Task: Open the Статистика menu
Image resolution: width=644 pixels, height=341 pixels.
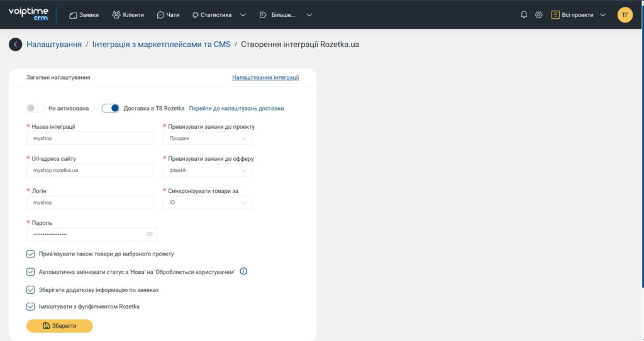Action: click(x=212, y=15)
